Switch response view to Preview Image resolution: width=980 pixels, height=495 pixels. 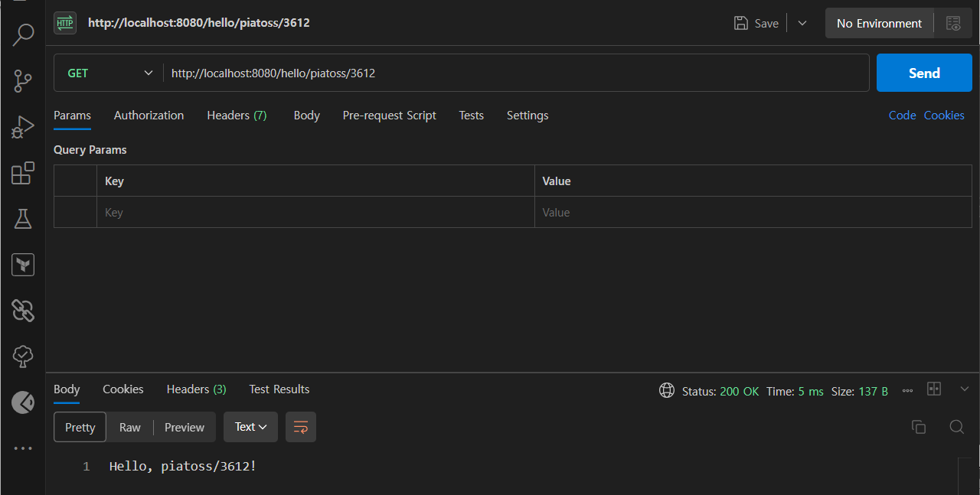pos(185,427)
